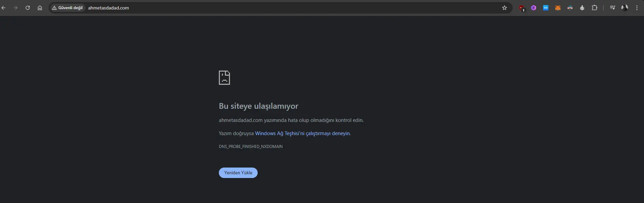The width and height of the screenshot is (644, 203).
Task: Click the sad page error icon
Action: click(224, 78)
